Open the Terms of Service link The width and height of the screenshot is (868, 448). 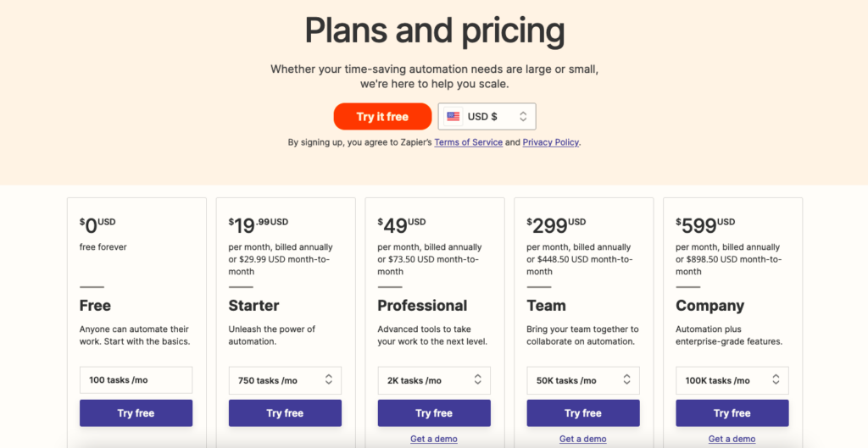[x=469, y=142]
